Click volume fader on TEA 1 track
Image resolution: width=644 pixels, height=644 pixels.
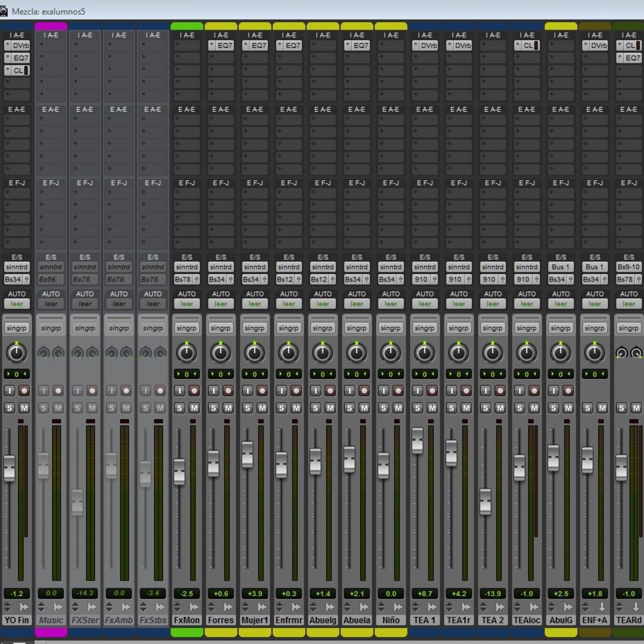[417, 441]
